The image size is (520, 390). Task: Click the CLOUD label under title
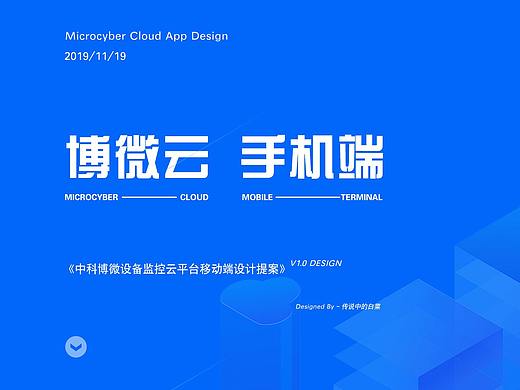(x=194, y=197)
